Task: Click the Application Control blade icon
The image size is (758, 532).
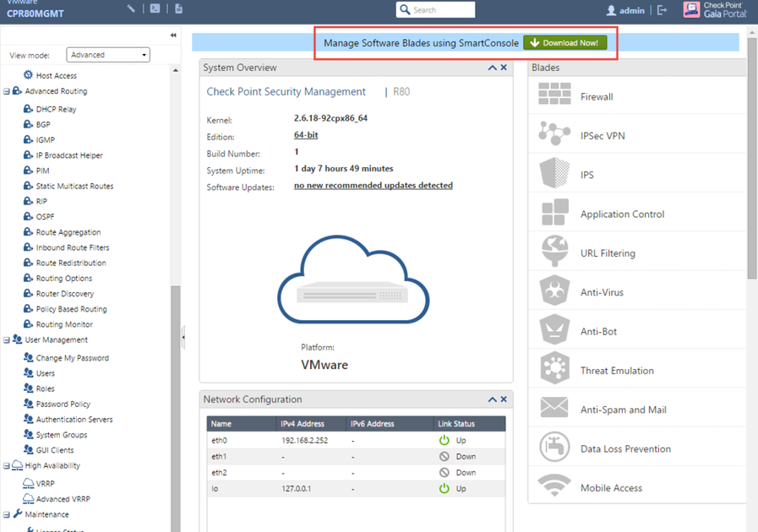Action: [554, 212]
